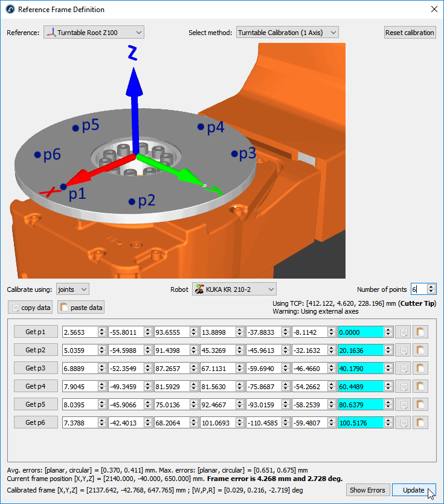The image size is (444, 504).
Task: Open the Robot KUKA KR 210-2 selector
Action: point(234,289)
